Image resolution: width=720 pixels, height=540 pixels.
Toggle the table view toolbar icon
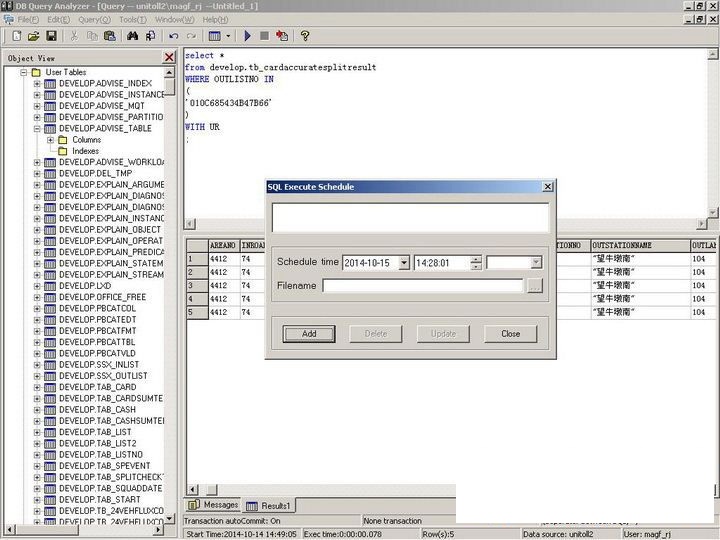pos(214,36)
